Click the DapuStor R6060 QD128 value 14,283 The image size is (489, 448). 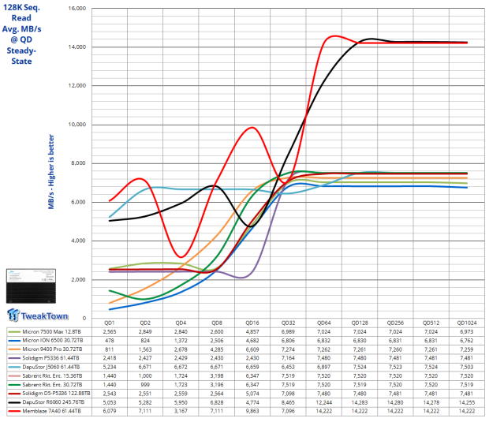click(360, 402)
